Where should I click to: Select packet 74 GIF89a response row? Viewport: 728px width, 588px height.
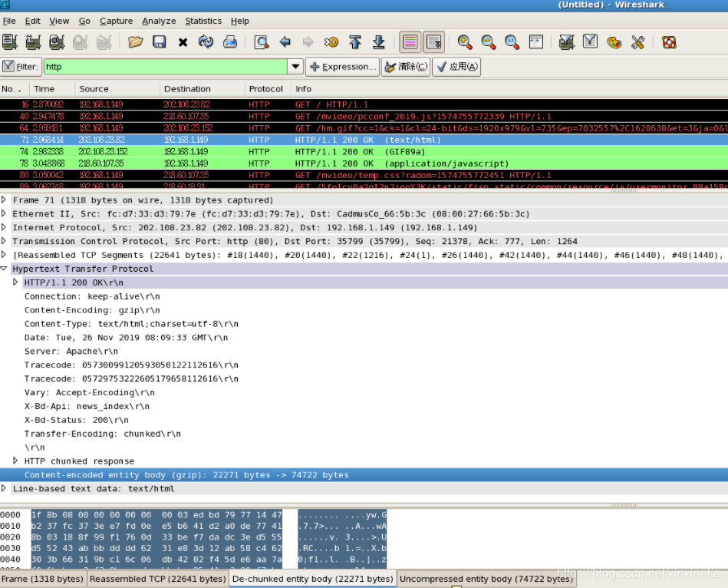point(364,151)
